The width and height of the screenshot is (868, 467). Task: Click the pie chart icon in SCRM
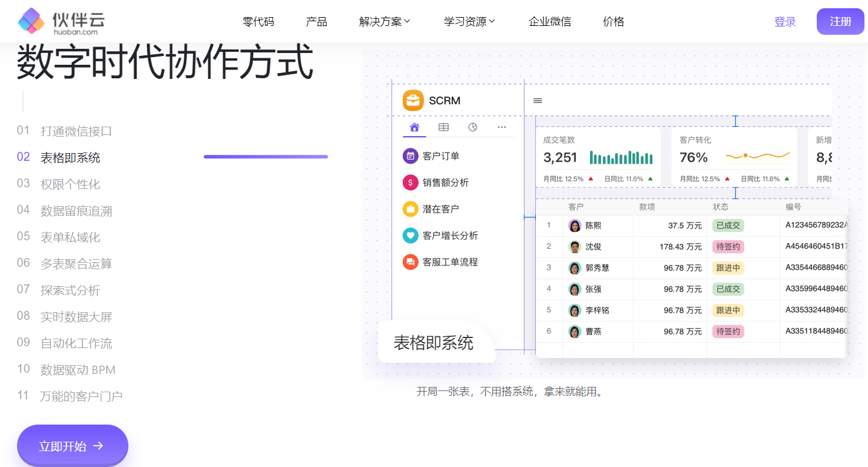click(472, 127)
